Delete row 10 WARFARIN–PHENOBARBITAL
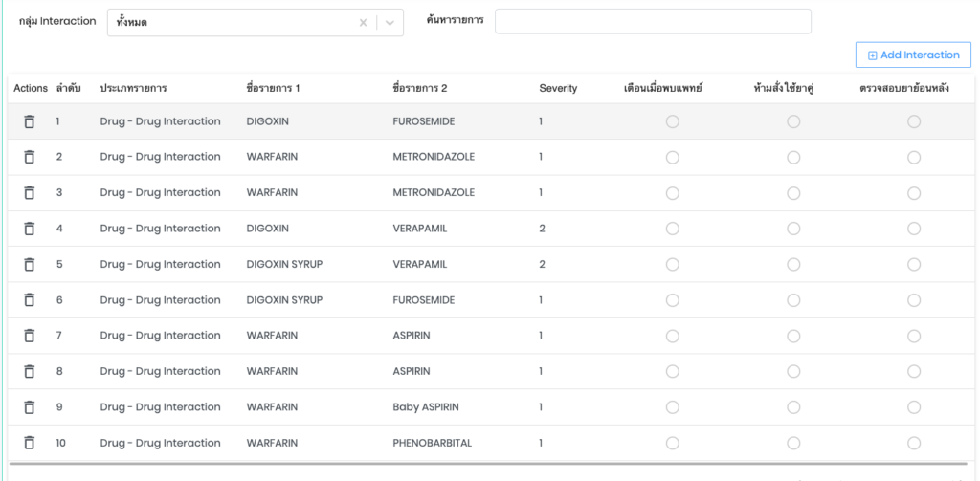 [x=29, y=443]
